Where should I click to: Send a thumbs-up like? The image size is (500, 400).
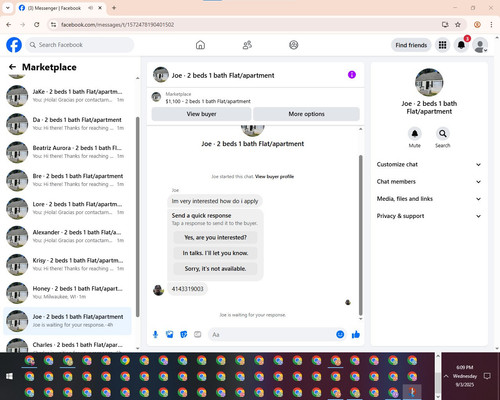click(x=356, y=334)
